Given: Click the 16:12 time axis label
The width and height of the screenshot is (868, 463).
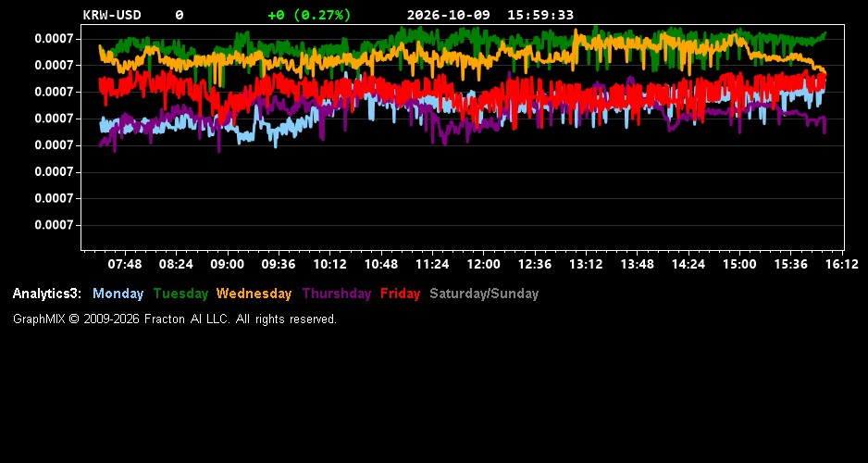Looking at the screenshot, I should [x=842, y=265].
